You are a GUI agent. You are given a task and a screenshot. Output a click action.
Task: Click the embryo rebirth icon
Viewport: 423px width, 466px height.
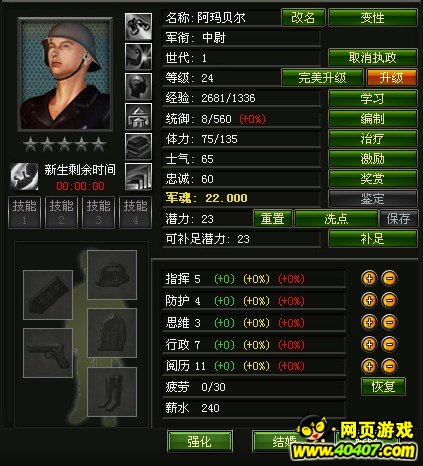click(x=24, y=176)
